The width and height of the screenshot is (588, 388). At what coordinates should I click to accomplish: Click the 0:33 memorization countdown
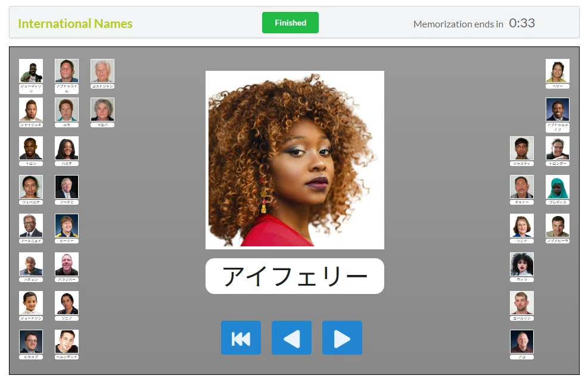click(522, 23)
